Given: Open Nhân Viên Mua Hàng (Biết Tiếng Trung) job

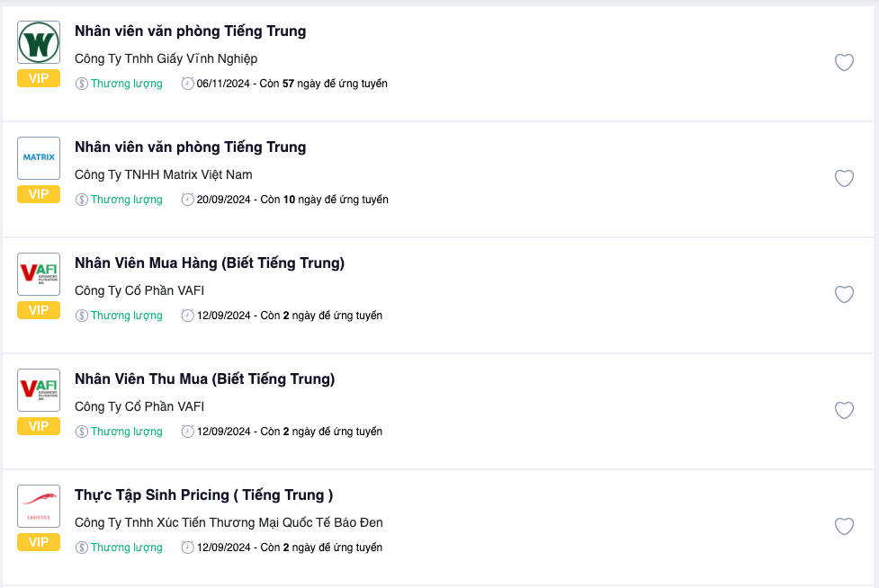Looking at the screenshot, I should 210,263.
